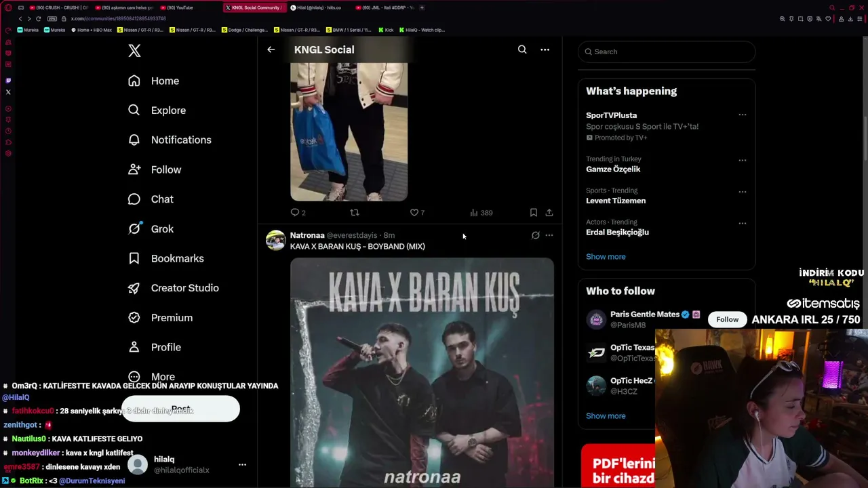Screen dimensions: 868x488
Task: Open the Kick bookmark
Action: pyautogui.click(x=386, y=30)
